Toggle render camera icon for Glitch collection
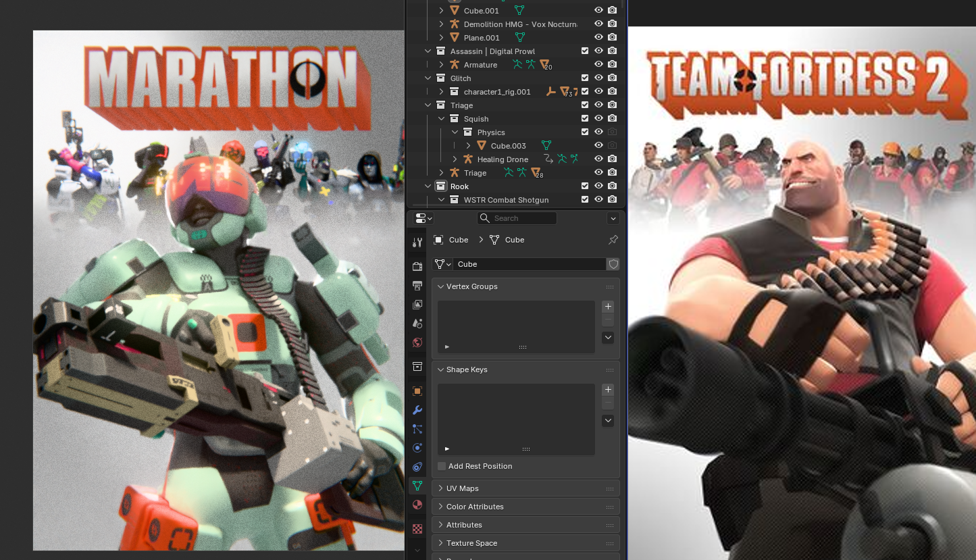This screenshot has height=560, width=976. pos(612,78)
